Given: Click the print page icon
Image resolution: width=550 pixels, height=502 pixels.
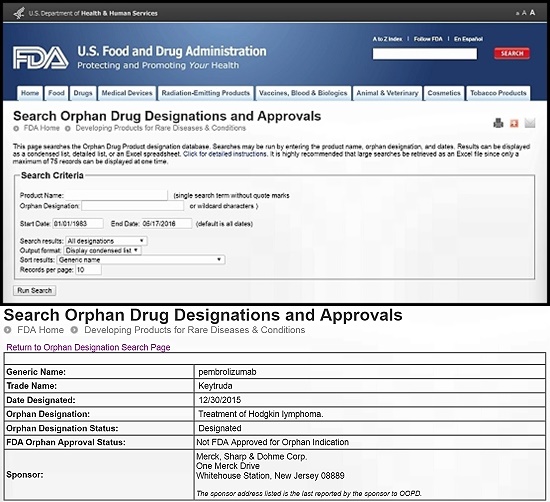Looking at the screenshot, I should 498,123.
